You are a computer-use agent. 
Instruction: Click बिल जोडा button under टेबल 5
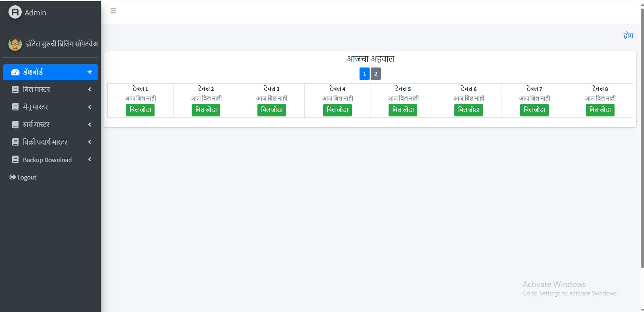(x=403, y=110)
